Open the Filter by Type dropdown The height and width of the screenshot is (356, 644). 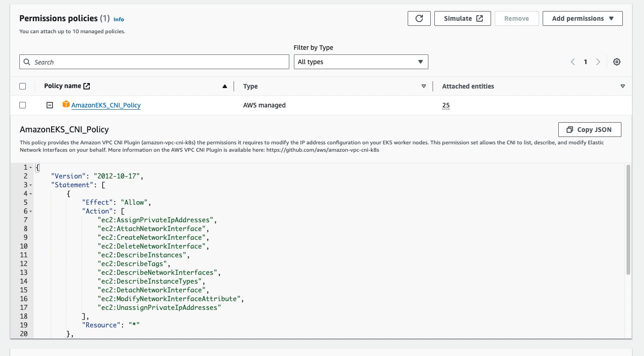[x=361, y=62]
